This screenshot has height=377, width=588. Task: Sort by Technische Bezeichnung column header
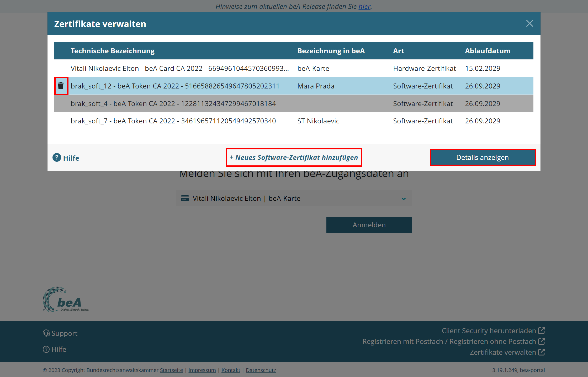point(113,51)
